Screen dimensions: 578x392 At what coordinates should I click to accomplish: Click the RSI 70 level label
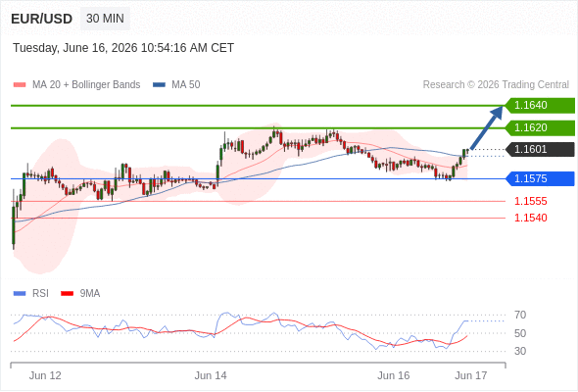(x=520, y=316)
